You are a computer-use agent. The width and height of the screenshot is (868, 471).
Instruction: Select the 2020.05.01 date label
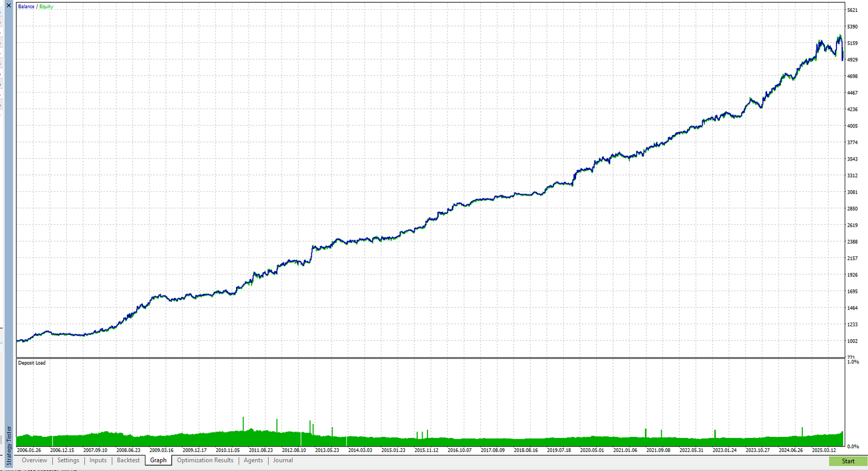[592, 450]
